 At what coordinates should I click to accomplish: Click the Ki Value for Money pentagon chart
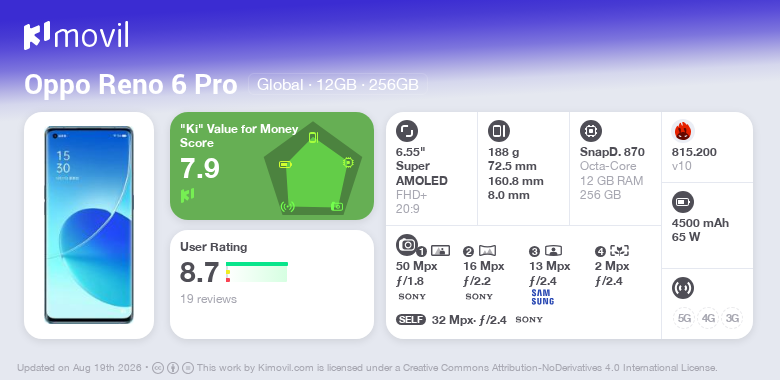(x=313, y=168)
